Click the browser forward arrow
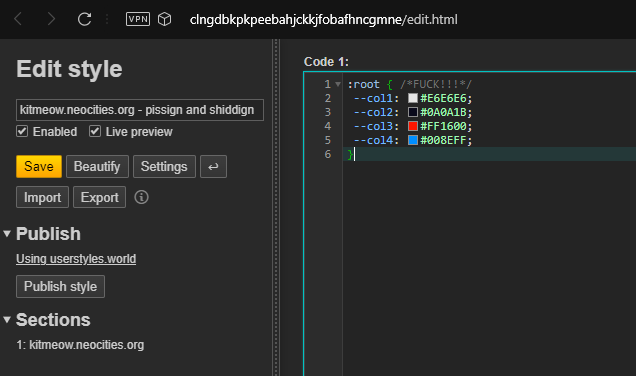Image resolution: width=636 pixels, height=376 pixels. coord(51,19)
